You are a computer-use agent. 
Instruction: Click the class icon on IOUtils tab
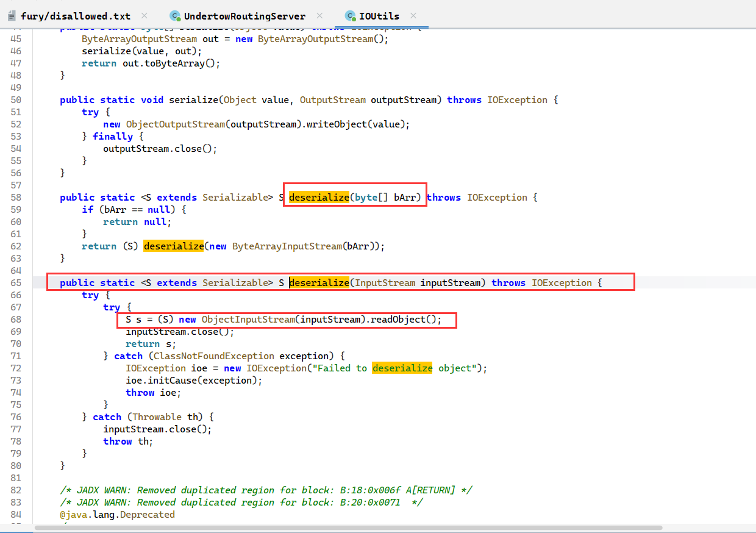point(350,16)
